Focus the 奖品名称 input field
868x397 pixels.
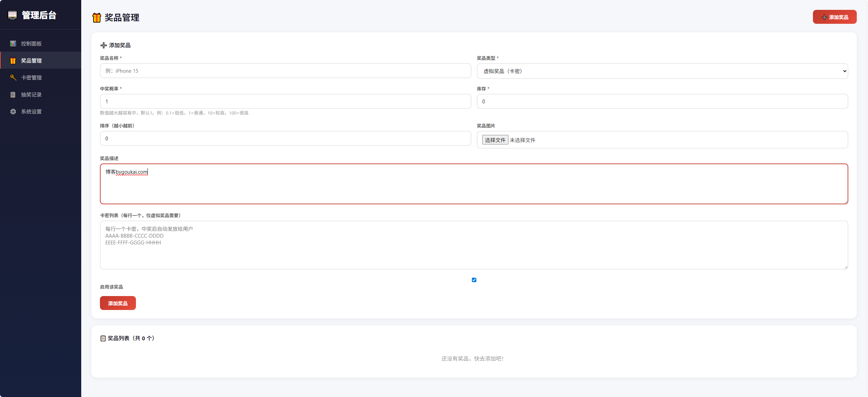pos(285,71)
